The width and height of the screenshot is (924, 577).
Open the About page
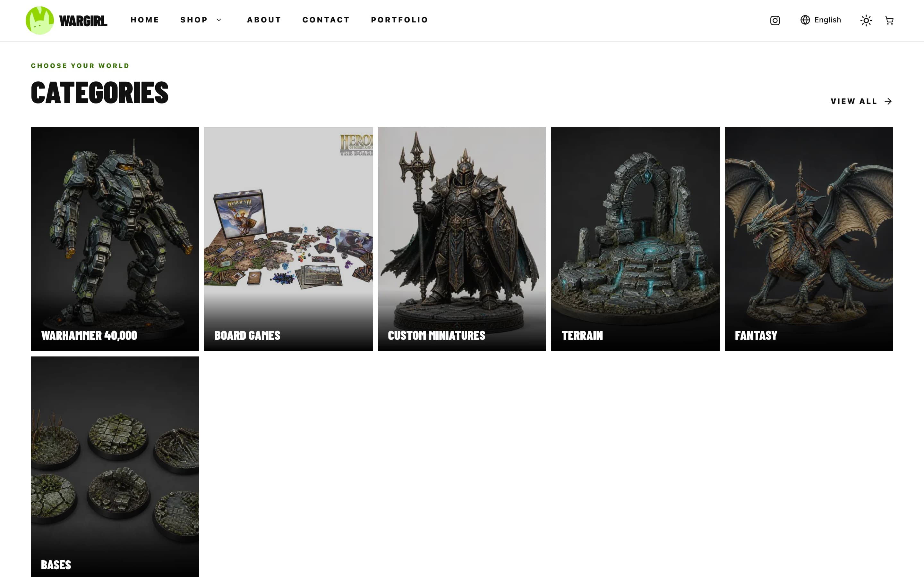264,20
